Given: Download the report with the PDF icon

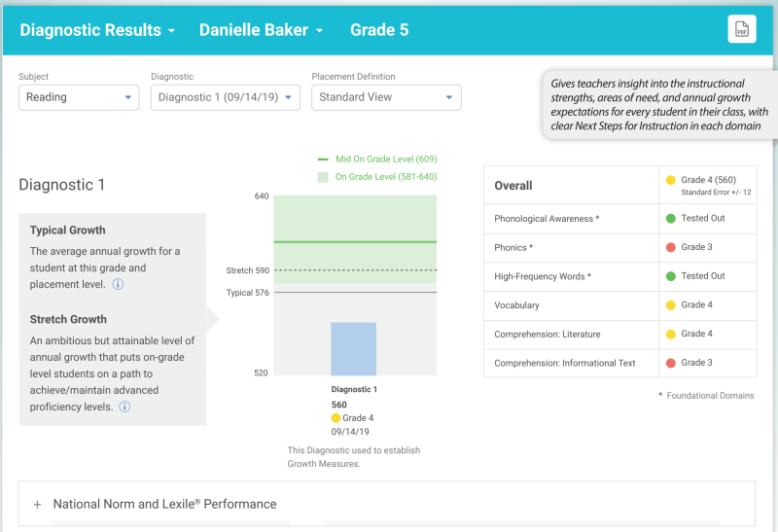Looking at the screenshot, I should (x=741, y=29).
